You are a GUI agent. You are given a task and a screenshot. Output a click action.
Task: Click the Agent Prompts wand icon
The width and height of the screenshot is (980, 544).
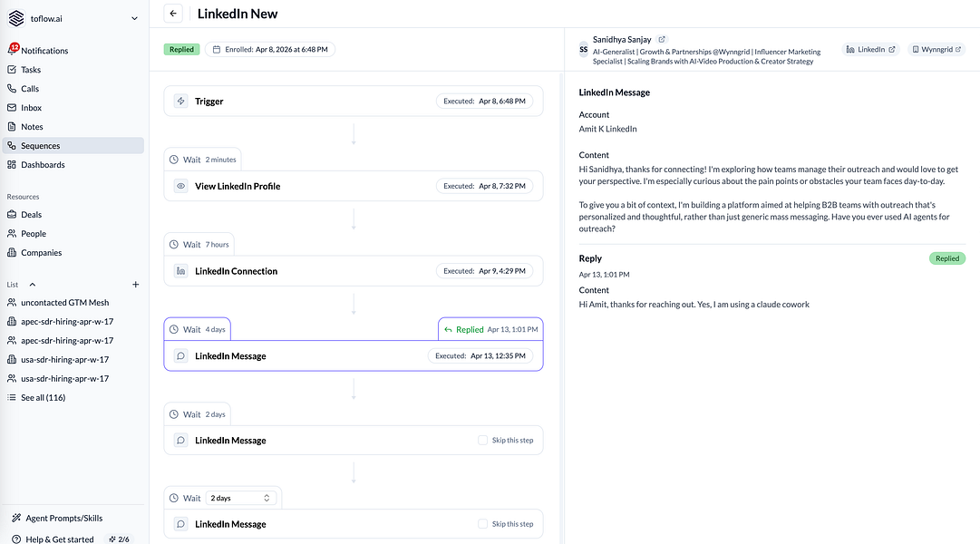pos(16,518)
